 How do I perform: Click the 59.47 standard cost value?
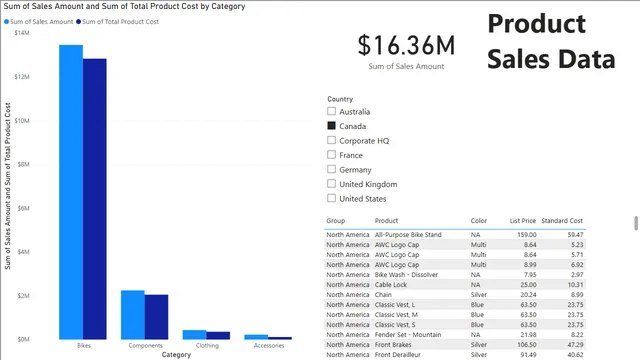coord(575,235)
